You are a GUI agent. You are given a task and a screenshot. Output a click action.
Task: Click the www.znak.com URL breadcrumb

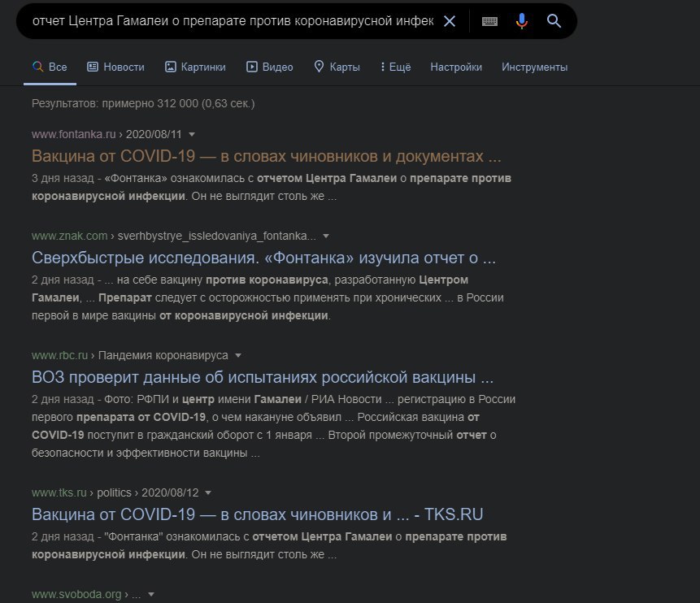pyautogui.click(x=174, y=236)
